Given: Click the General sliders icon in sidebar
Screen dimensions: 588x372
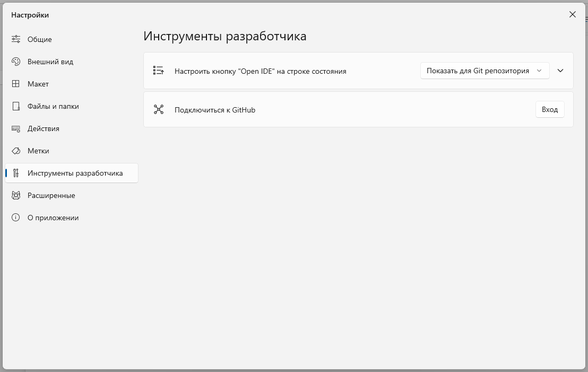Looking at the screenshot, I should point(16,39).
